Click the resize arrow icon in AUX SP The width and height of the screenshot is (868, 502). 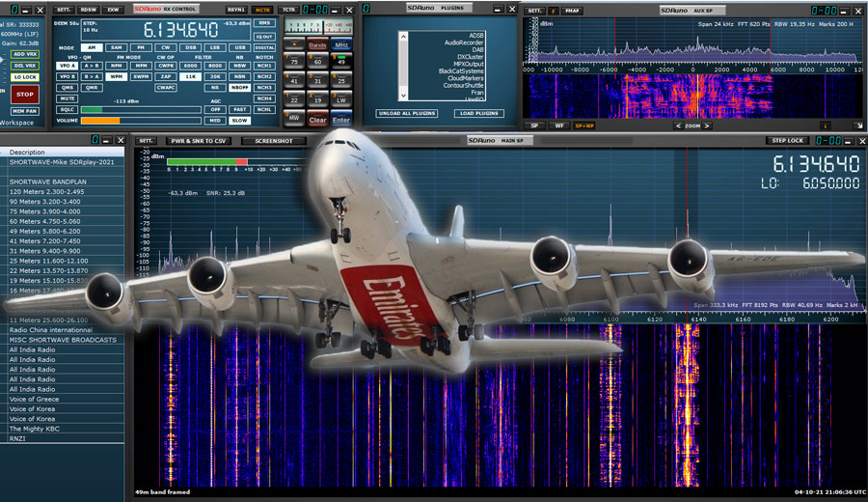858,125
